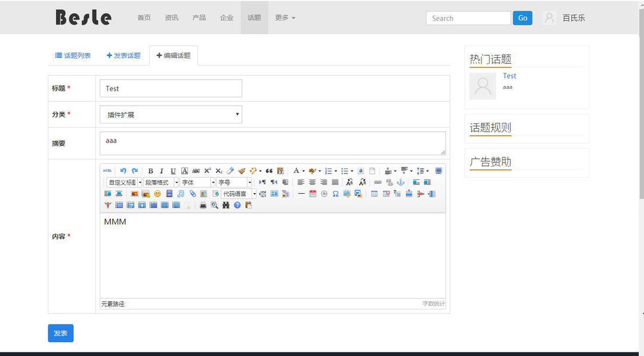Open editor help via question mark icon
The height and width of the screenshot is (356, 644).
[237, 205]
